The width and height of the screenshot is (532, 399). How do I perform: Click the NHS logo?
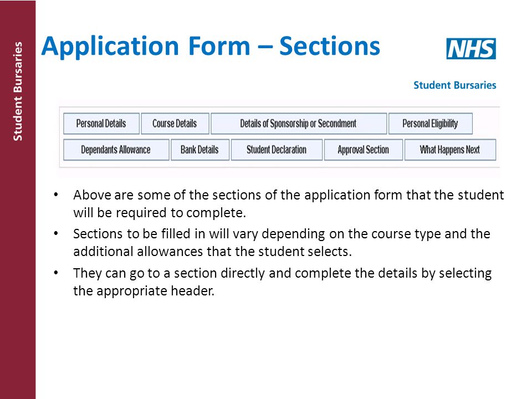point(471,49)
